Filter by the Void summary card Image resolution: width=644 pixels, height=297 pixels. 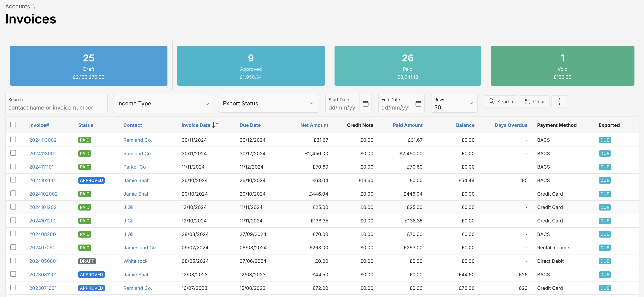[562, 66]
